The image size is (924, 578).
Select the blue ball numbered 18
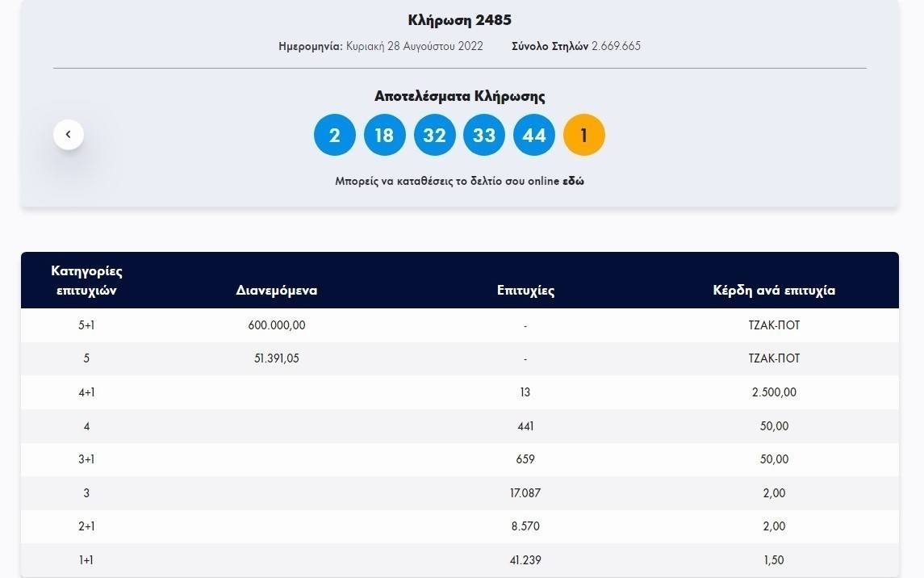click(384, 135)
